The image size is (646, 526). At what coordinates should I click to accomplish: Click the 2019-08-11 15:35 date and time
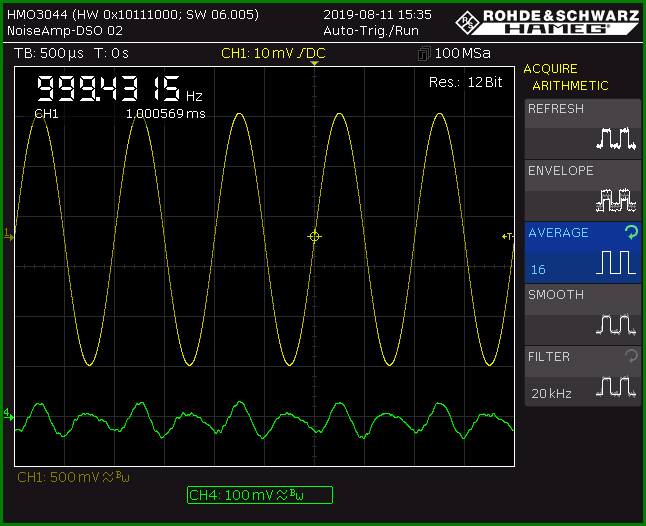(x=377, y=15)
